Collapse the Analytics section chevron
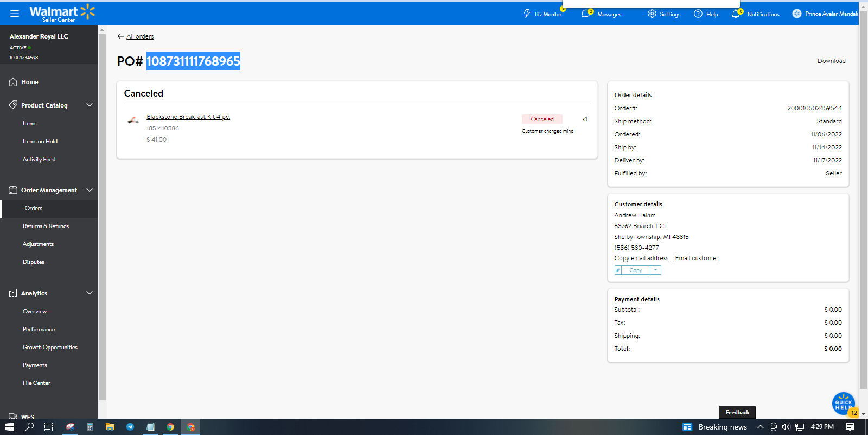868x435 pixels. click(x=90, y=293)
